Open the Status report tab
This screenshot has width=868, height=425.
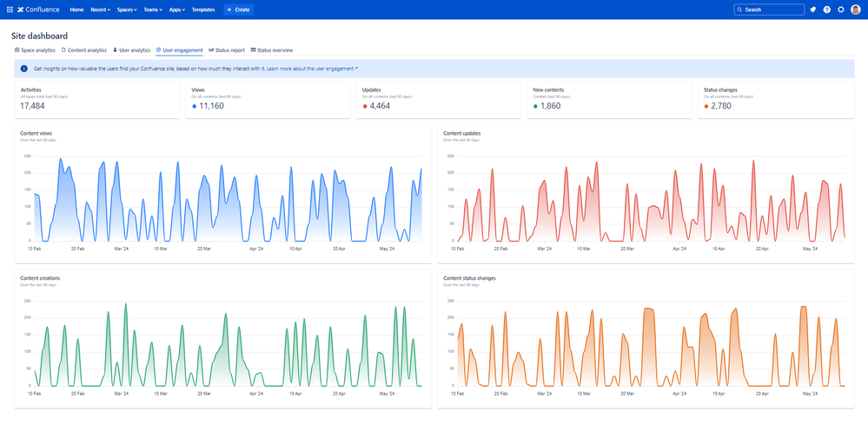click(x=227, y=50)
